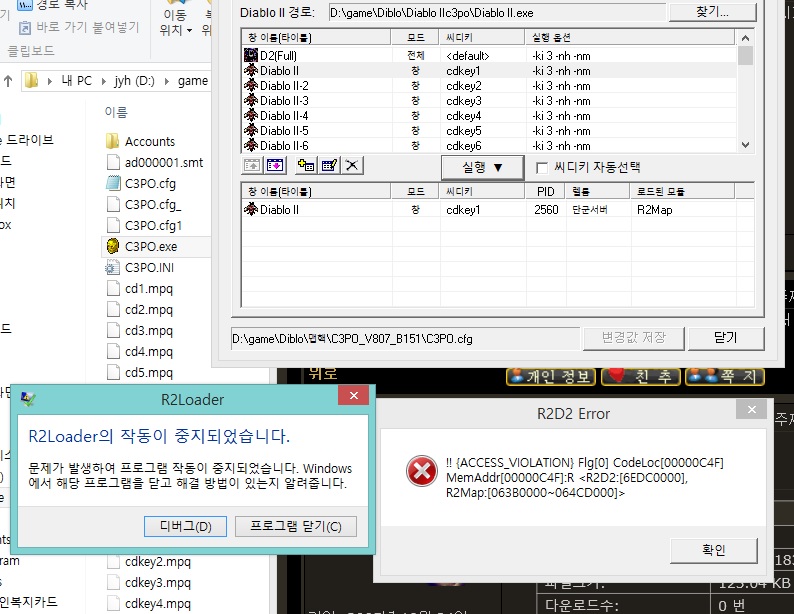Click 바로 가기 붙여넣기 ribbon item

79,27
